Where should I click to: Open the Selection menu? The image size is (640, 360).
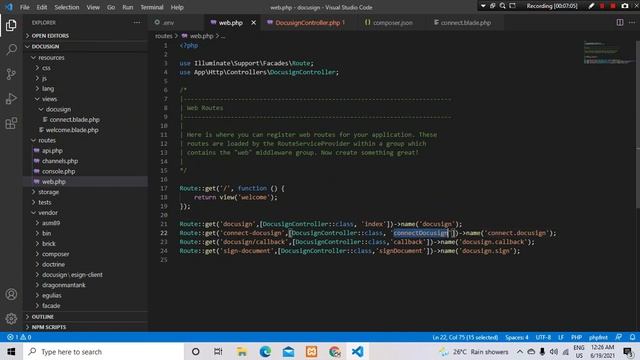click(x=67, y=7)
